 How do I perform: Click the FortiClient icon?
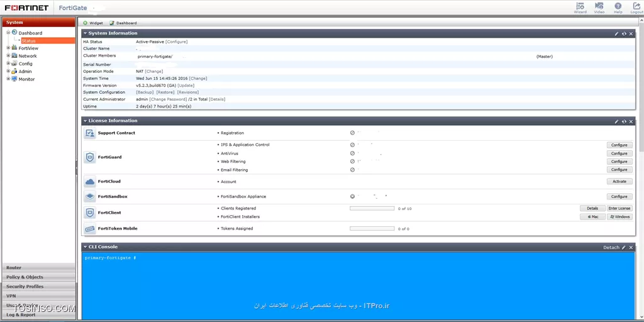(x=89, y=213)
